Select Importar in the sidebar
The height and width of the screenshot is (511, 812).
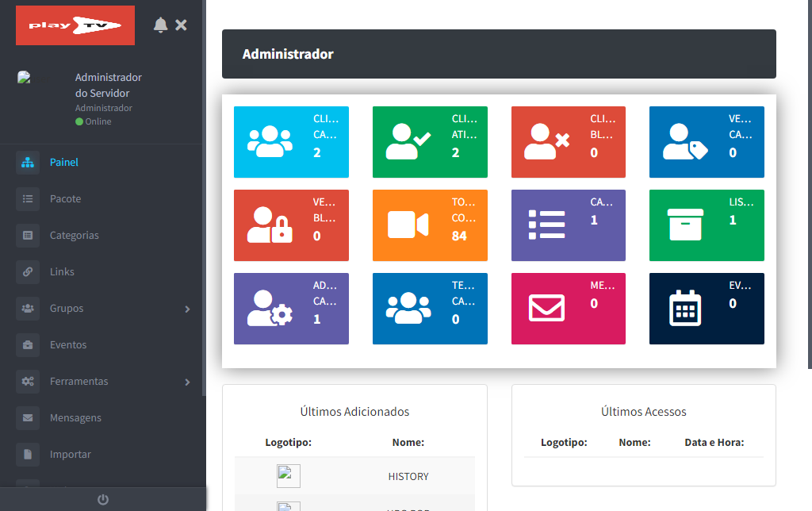[x=70, y=454]
